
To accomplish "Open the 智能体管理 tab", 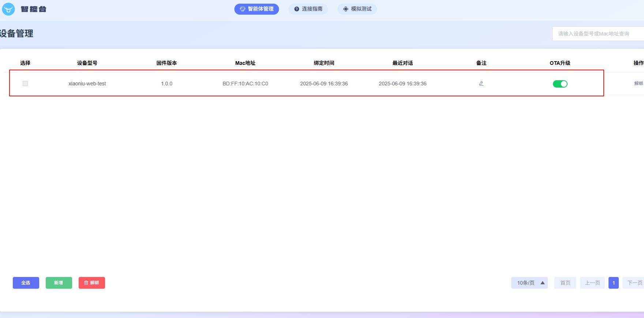I will click(x=257, y=9).
